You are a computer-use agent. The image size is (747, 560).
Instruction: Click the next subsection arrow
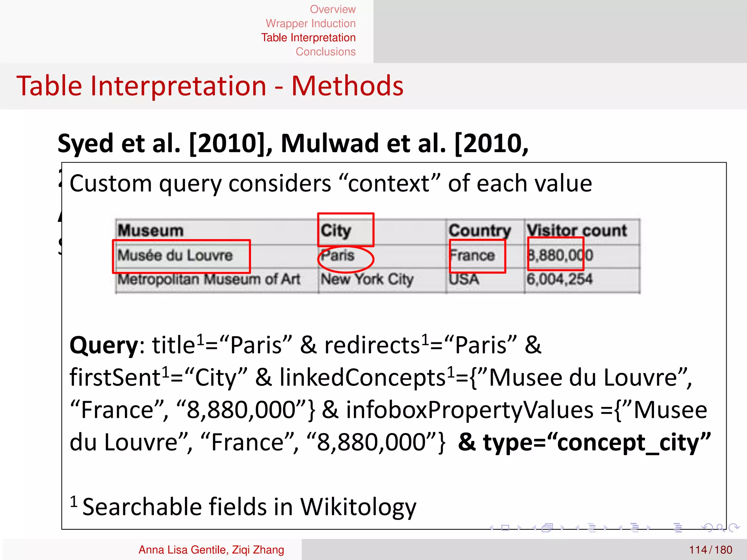pyautogui.click(x=605, y=528)
